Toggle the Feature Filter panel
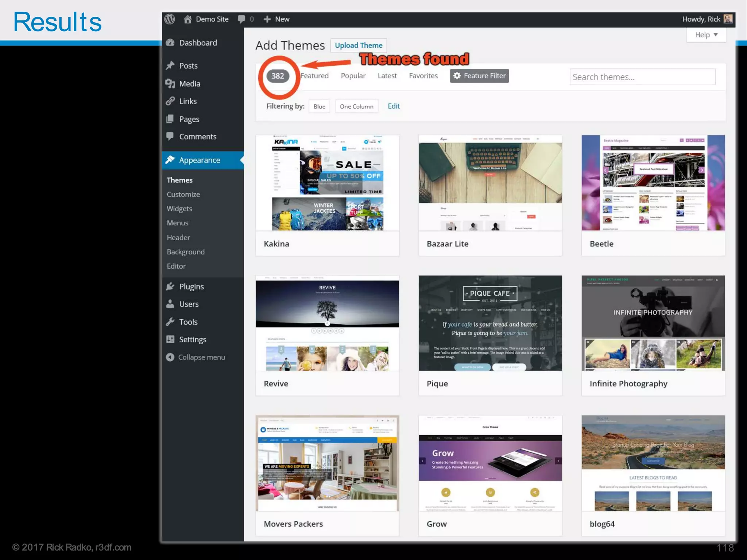The image size is (747, 560). [x=479, y=76]
